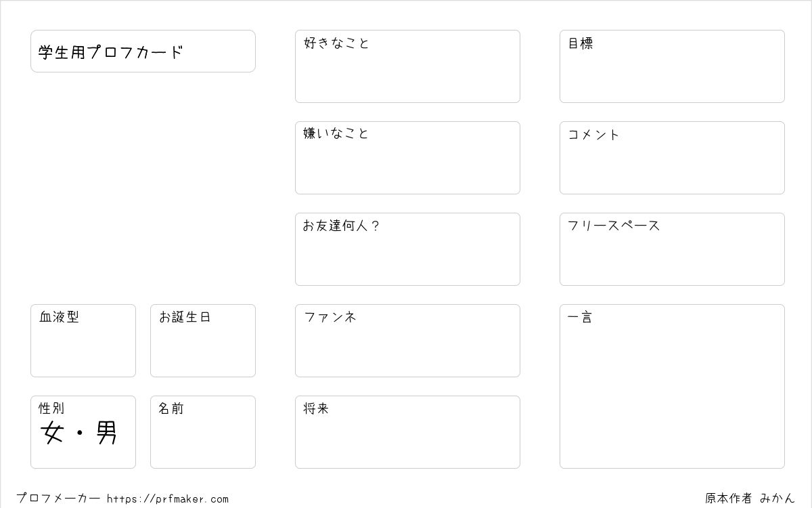
Task: Click the お友達何人？ box
Action: coord(407,249)
